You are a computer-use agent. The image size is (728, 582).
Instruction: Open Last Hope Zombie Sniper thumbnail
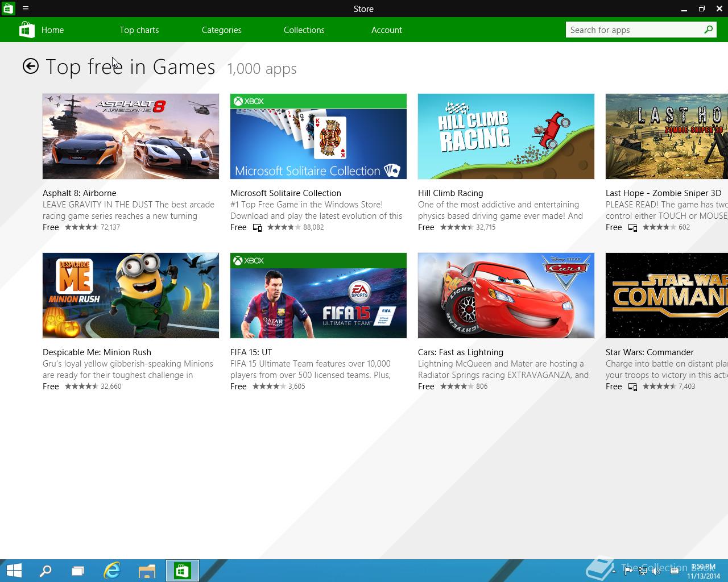(667, 136)
